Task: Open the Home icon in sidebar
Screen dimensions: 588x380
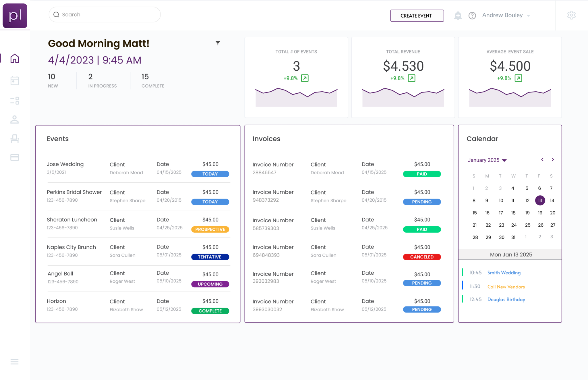Action: (x=15, y=58)
